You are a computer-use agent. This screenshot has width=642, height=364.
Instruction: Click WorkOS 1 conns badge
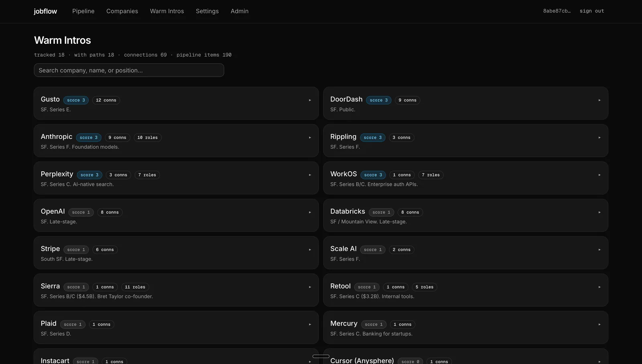pyautogui.click(x=402, y=175)
